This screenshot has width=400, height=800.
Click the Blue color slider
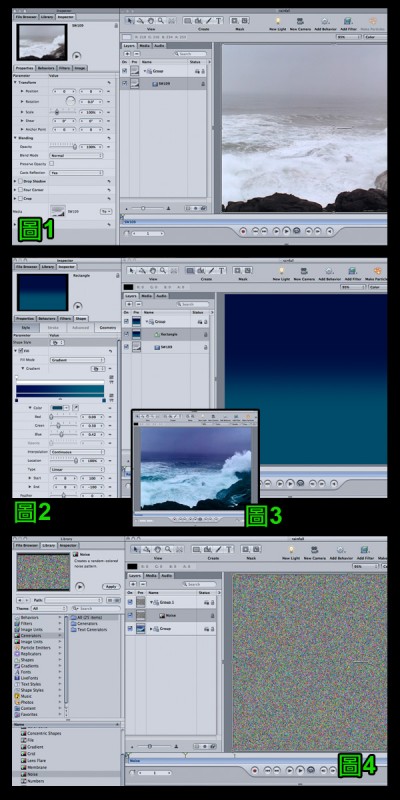coord(64,434)
